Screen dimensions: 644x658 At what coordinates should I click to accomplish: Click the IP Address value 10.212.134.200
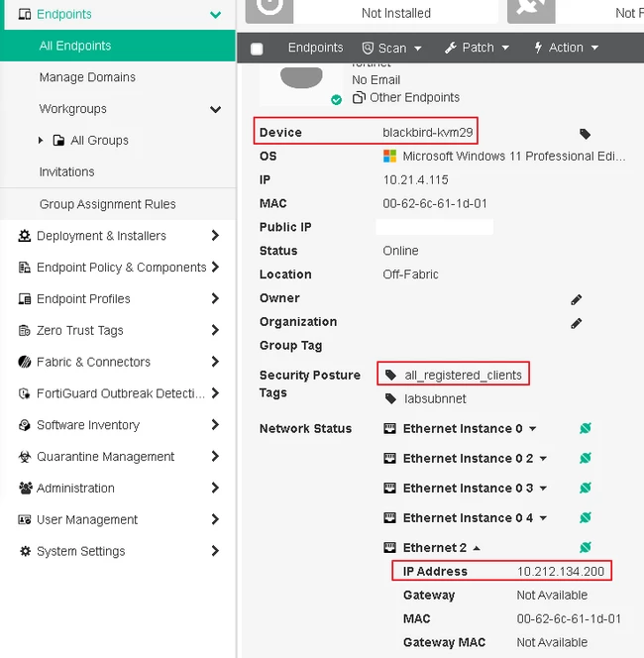(x=561, y=572)
